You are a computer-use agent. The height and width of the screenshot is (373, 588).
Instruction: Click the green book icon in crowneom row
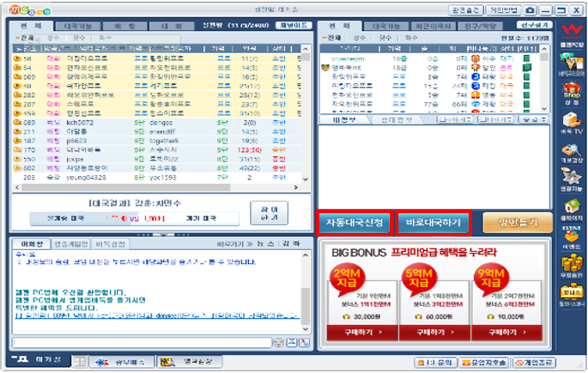(x=527, y=58)
